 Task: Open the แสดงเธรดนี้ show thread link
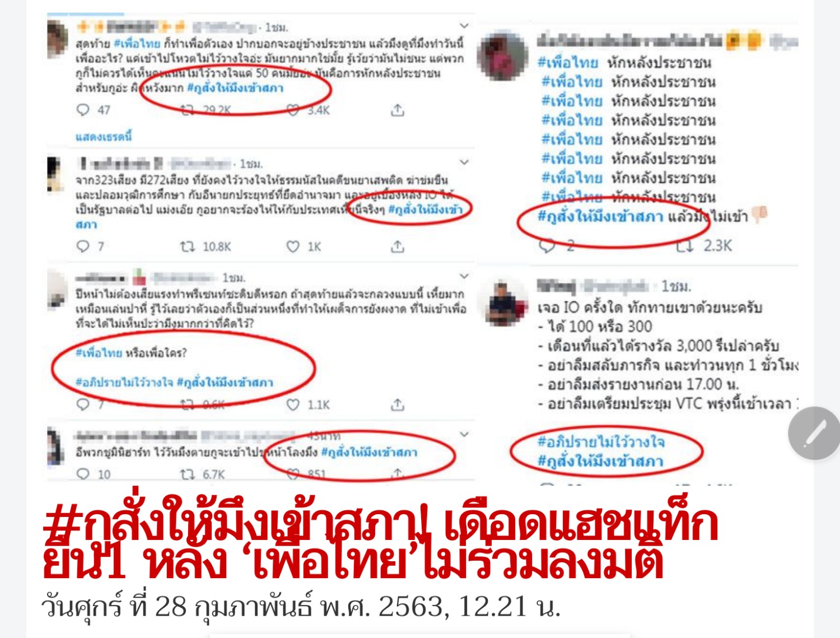point(104,136)
